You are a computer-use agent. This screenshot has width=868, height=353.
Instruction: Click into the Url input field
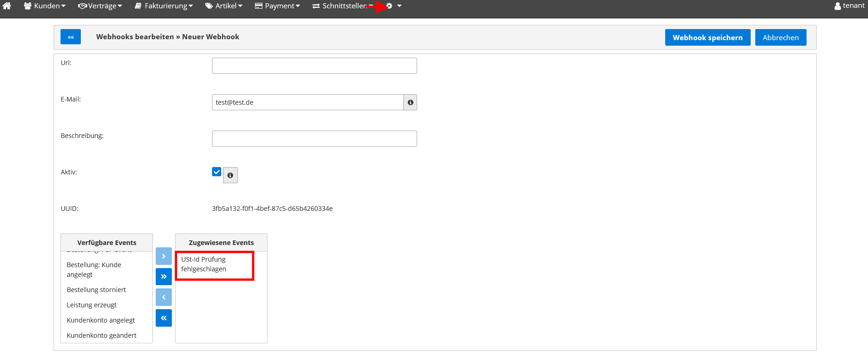314,66
